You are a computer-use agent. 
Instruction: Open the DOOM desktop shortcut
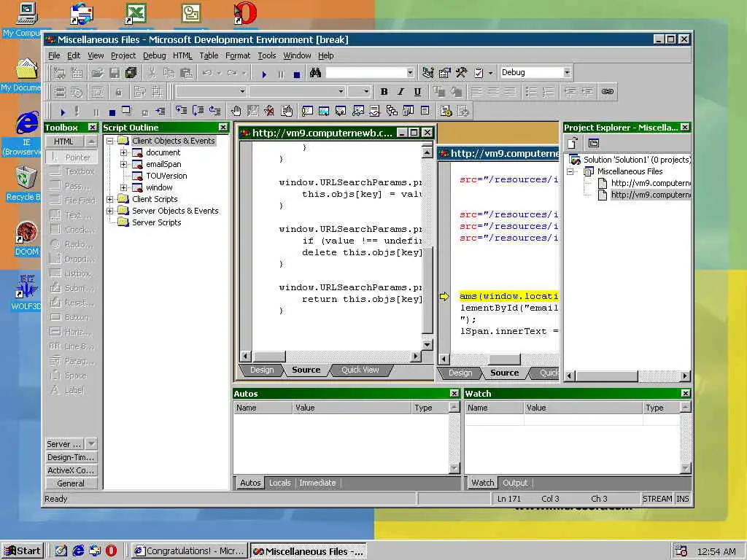coord(26,239)
